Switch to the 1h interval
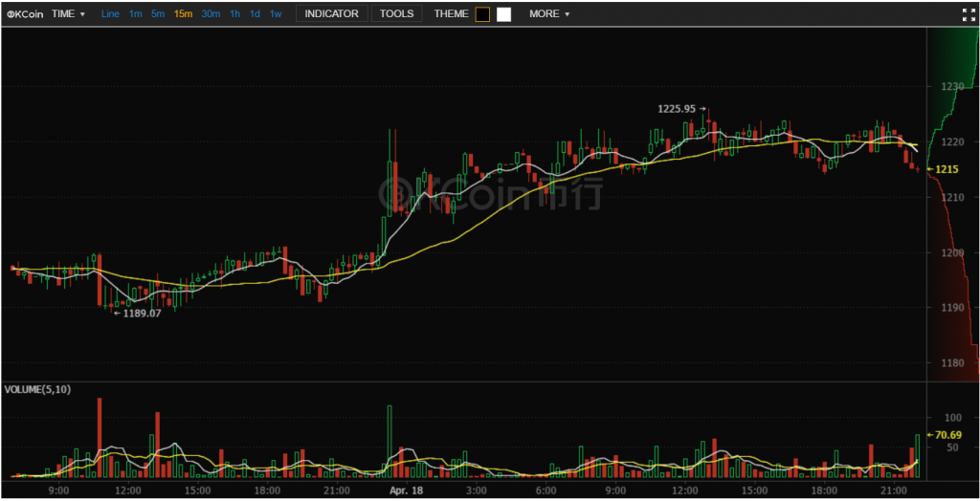The height and width of the screenshot is (501, 980). [234, 14]
